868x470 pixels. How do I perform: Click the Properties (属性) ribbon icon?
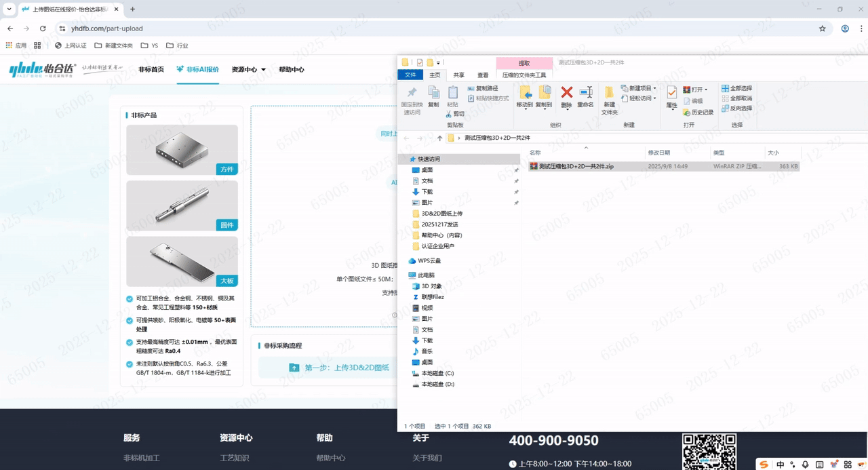click(x=671, y=96)
